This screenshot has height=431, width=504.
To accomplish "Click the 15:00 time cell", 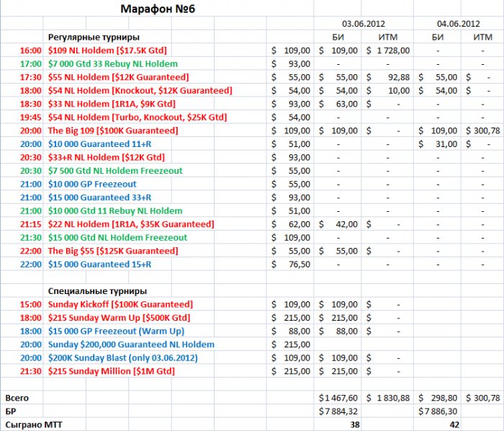I will pyautogui.click(x=30, y=304).
